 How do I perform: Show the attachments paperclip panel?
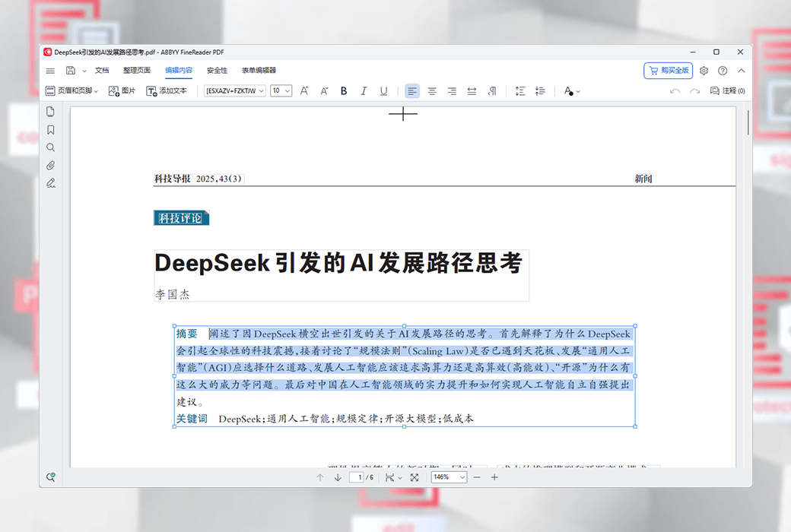tap(51, 165)
